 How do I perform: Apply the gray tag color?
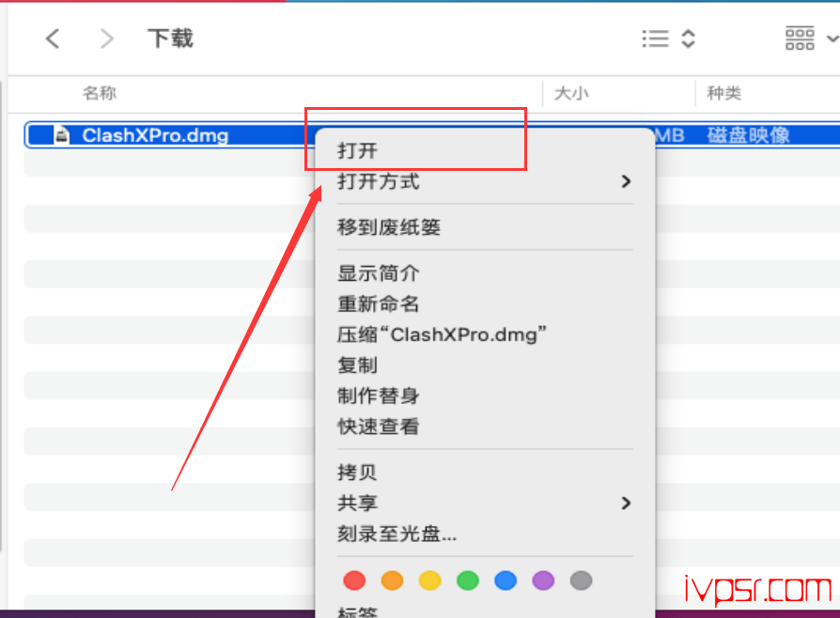pos(582,580)
